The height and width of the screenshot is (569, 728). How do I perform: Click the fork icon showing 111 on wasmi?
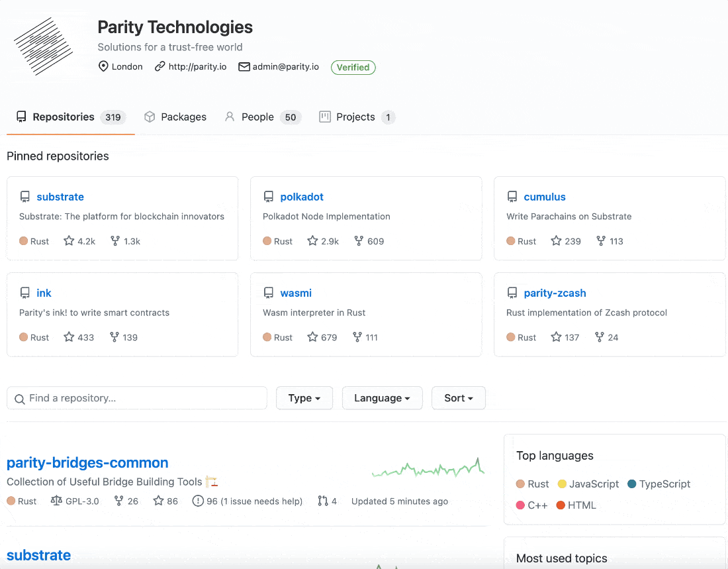[357, 337]
